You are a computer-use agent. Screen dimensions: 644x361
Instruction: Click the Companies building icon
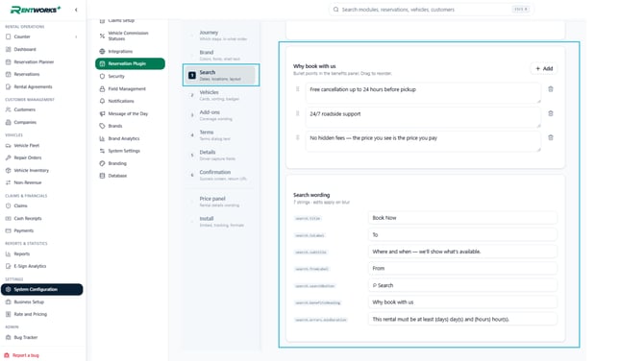9,122
